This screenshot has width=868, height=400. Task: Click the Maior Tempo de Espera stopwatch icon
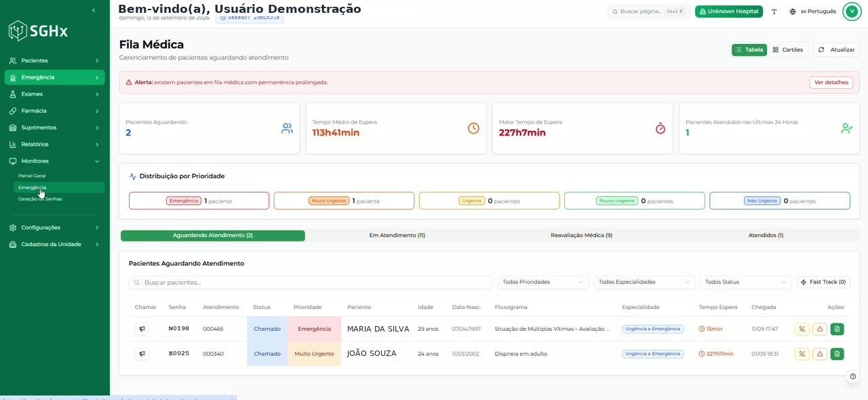660,128
